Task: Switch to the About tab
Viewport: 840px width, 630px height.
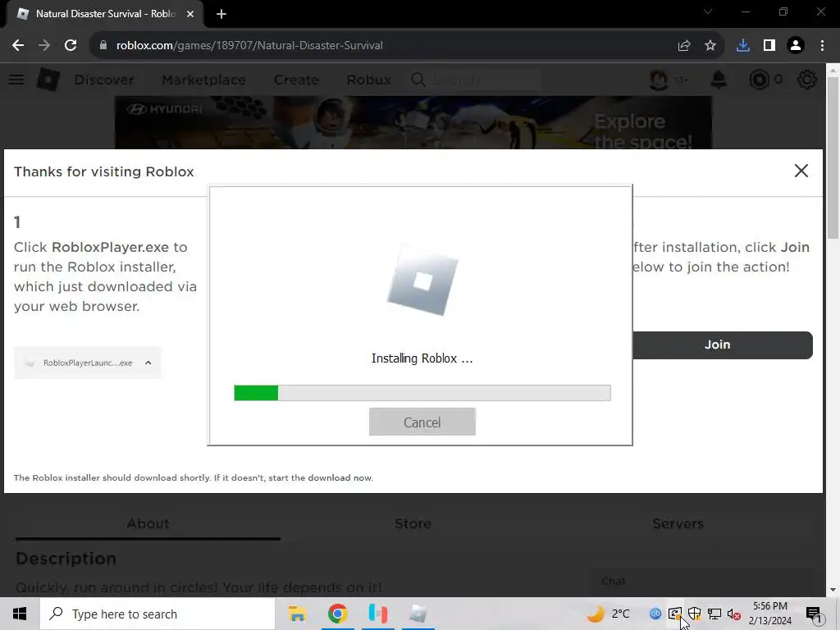Action: coord(148,524)
